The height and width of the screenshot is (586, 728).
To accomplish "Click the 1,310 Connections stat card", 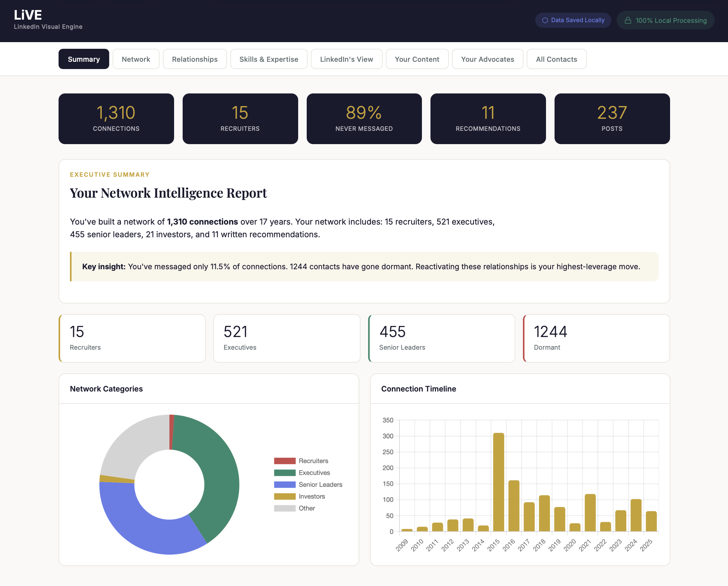I will 116,118.
